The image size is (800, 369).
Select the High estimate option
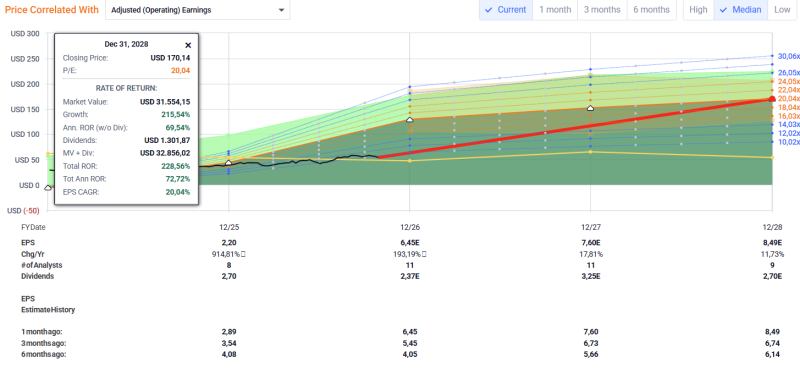(x=698, y=10)
